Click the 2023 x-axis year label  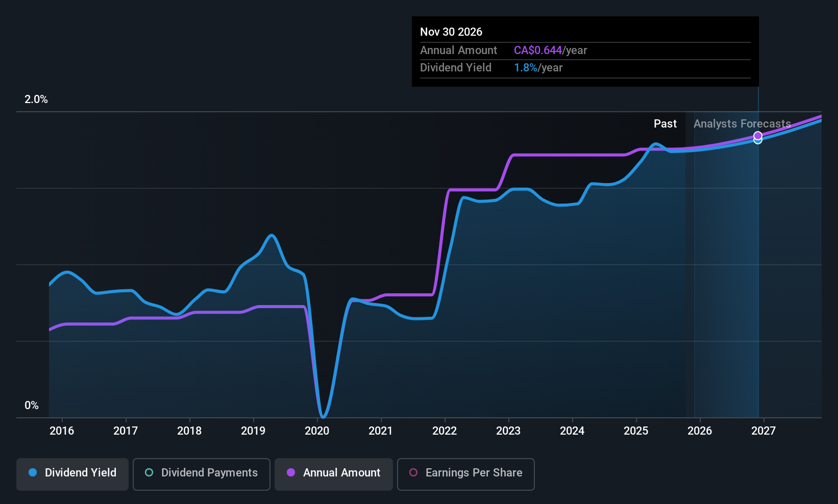508,431
